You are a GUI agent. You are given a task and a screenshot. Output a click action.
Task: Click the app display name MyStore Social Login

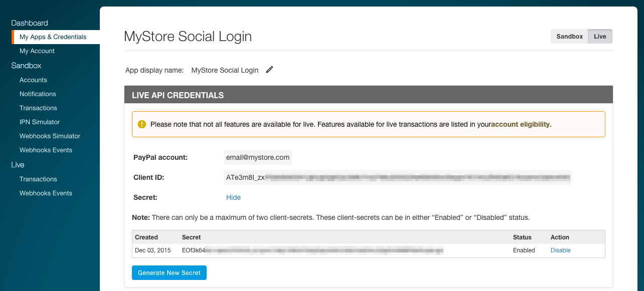pyautogui.click(x=225, y=70)
